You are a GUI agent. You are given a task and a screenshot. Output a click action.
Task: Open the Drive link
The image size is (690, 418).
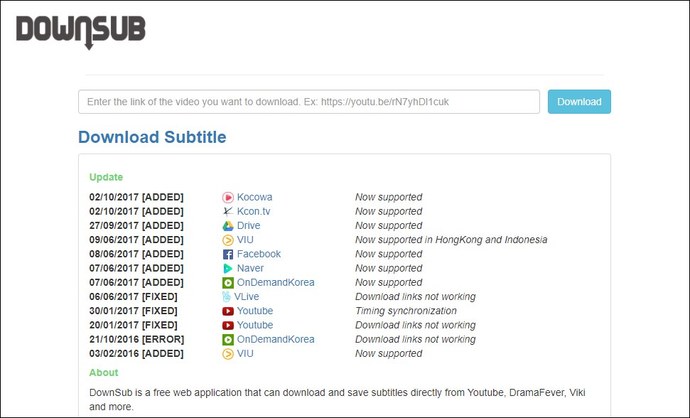coord(249,226)
